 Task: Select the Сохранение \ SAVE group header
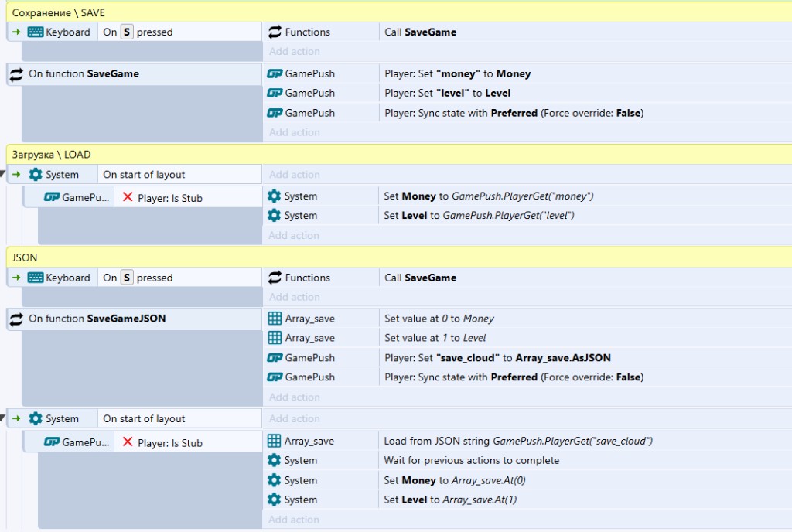399,12
